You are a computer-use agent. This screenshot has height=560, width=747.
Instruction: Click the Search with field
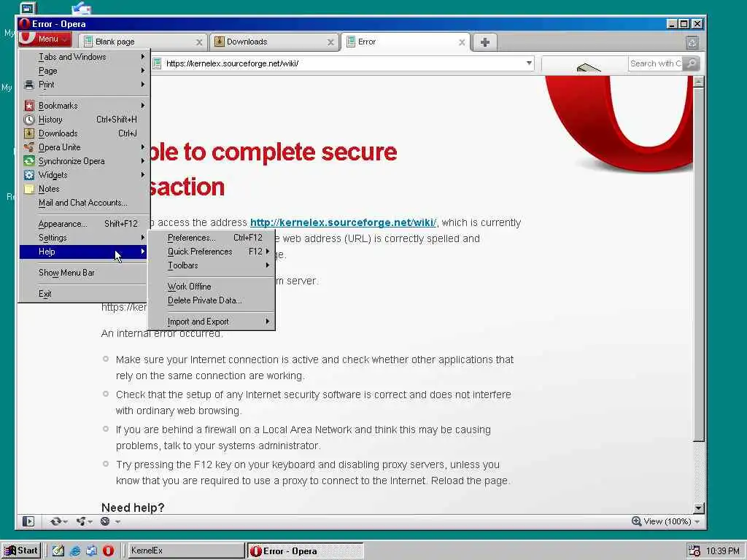(655, 63)
